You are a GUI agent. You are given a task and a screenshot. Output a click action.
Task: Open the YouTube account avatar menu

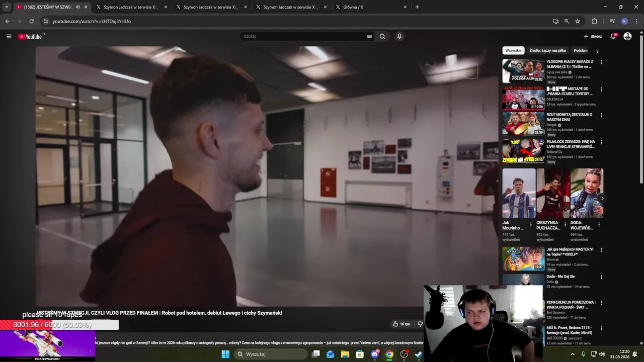coord(627,36)
